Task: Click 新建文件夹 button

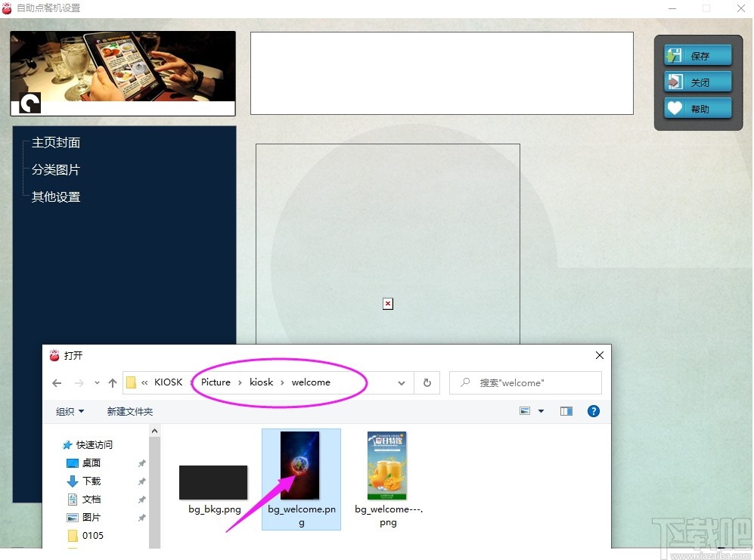Action: pos(130,411)
